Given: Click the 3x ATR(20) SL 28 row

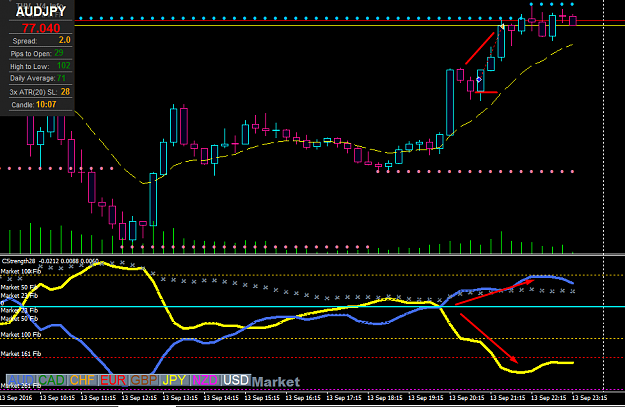Looking at the screenshot, I should tap(41, 92).
